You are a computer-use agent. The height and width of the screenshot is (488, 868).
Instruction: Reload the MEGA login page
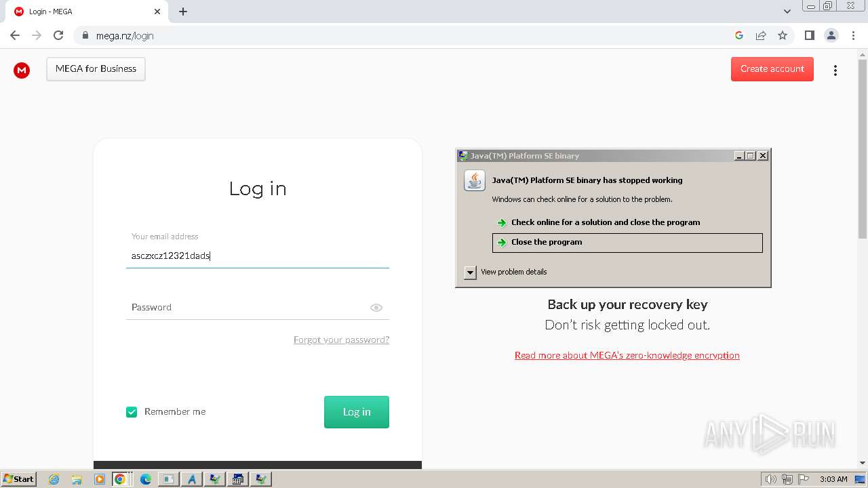pyautogui.click(x=58, y=35)
